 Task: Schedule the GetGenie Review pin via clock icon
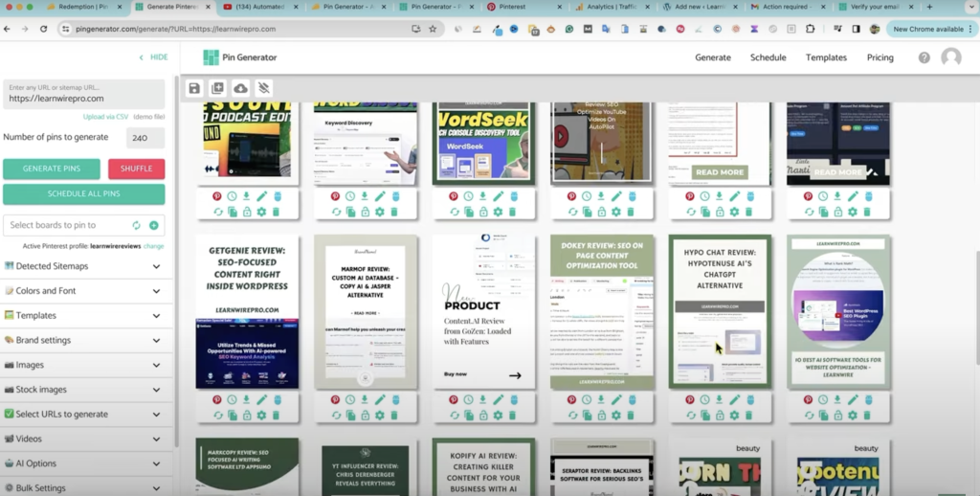(x=232, y=399)
